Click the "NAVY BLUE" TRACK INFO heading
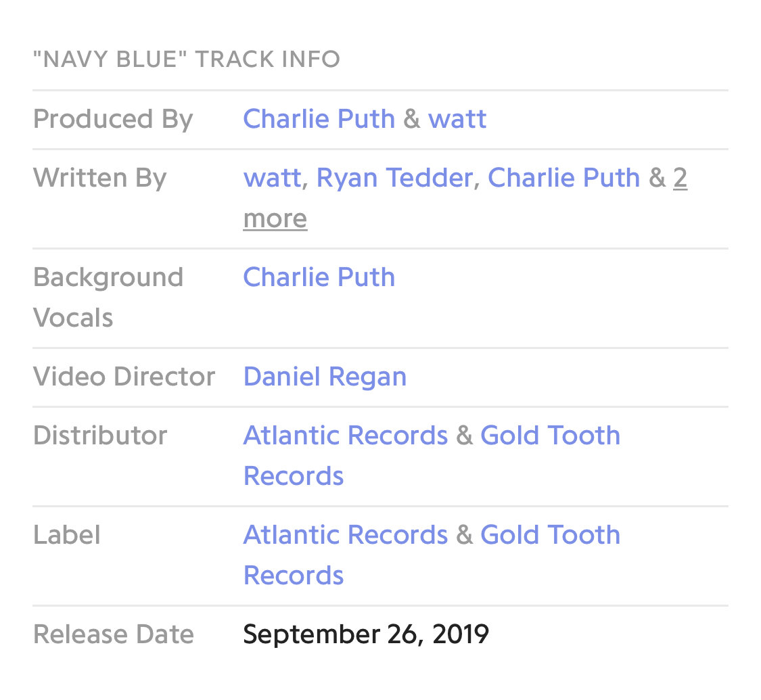 pos(187,60)
